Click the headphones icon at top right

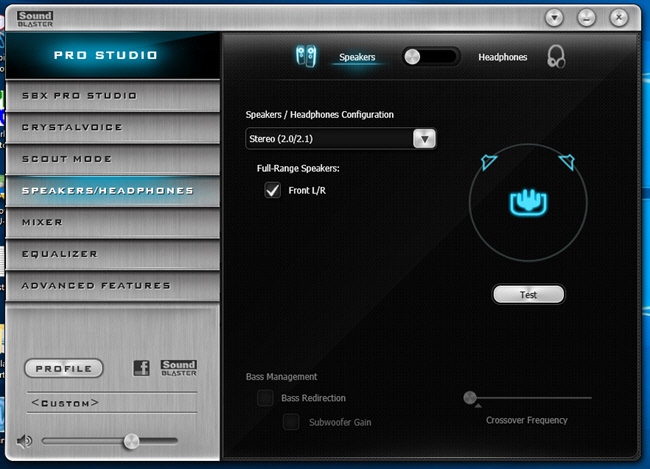click(x=556, y=57)
